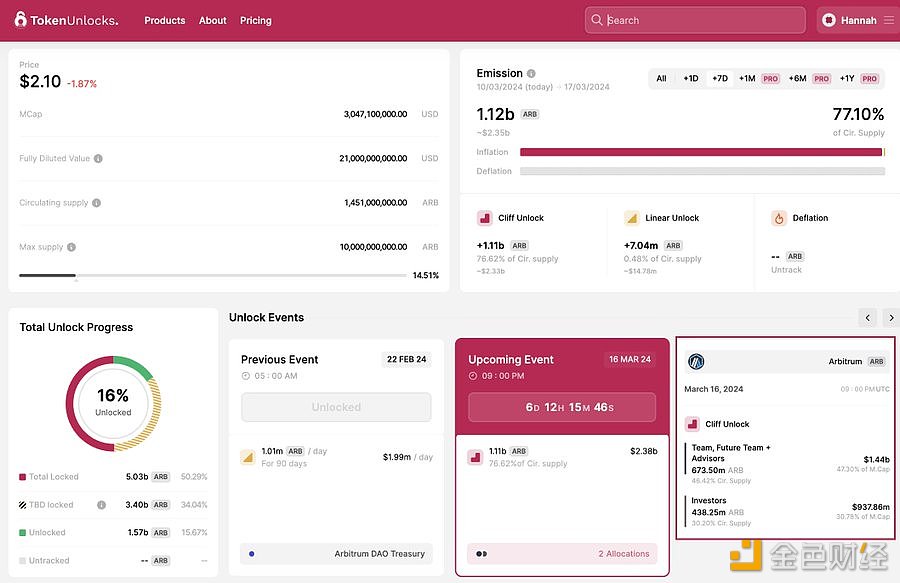The width and height of the screenshot is (900, 583).
Task: Switch emission range to +1D
Action: click(x=691, y=79)
